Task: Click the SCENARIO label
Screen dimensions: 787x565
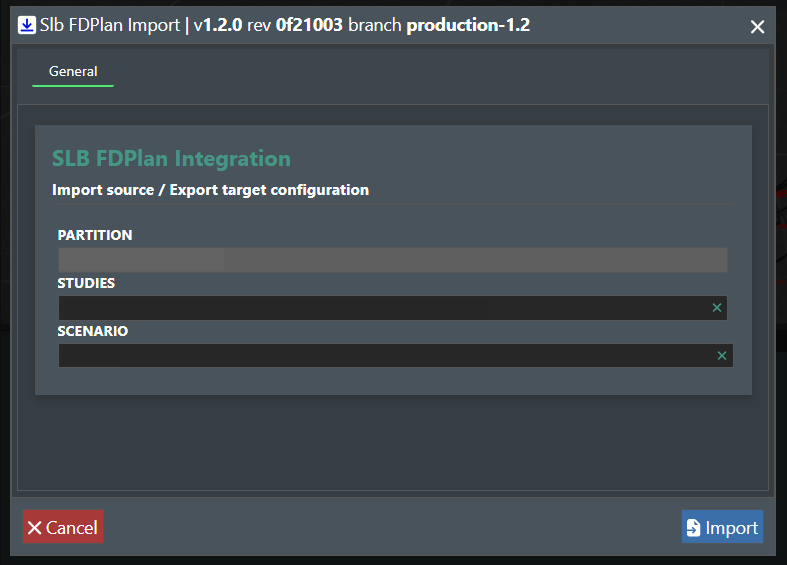Action: [x=93, y=331]
